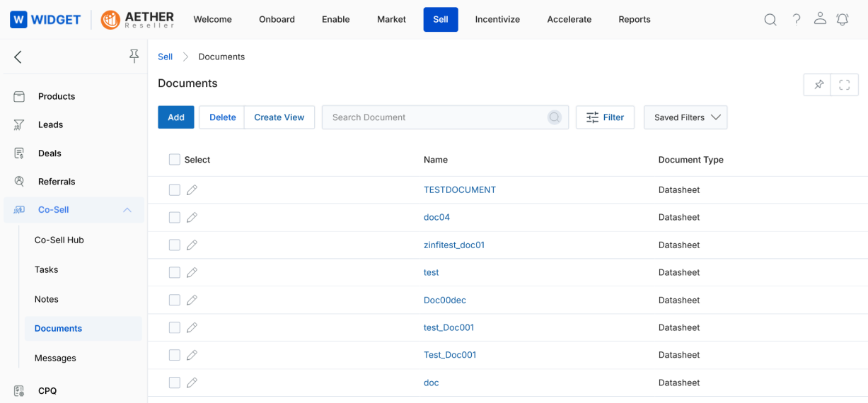The width and height of the screenshot is (868, 403).
Task: Open the help question mark icon
Action: 797,19
